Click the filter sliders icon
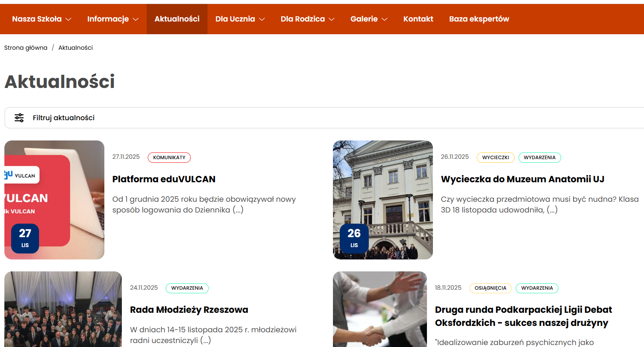The height and width of the screenshot is (347, 644). (19, 118)
